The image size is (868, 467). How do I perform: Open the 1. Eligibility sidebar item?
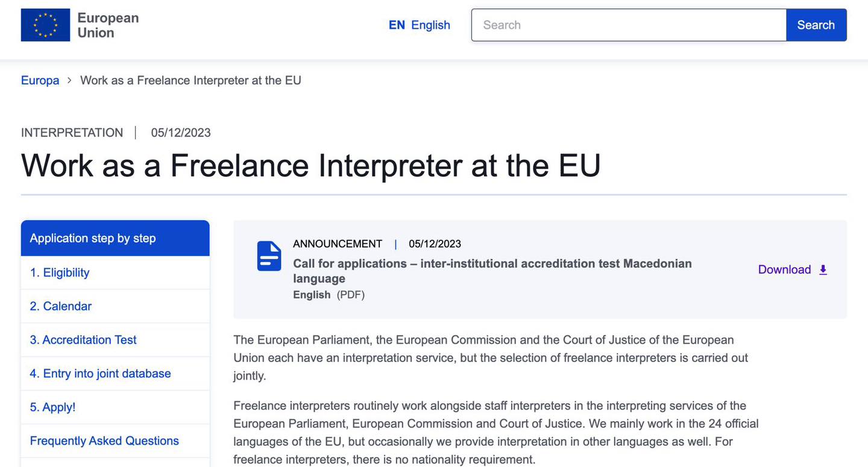(60, 273)
